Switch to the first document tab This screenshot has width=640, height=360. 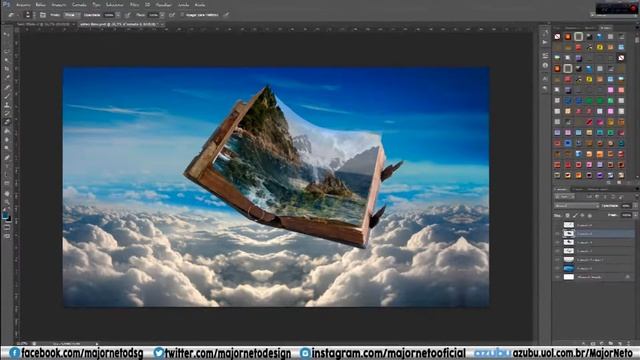pos(45,24)
